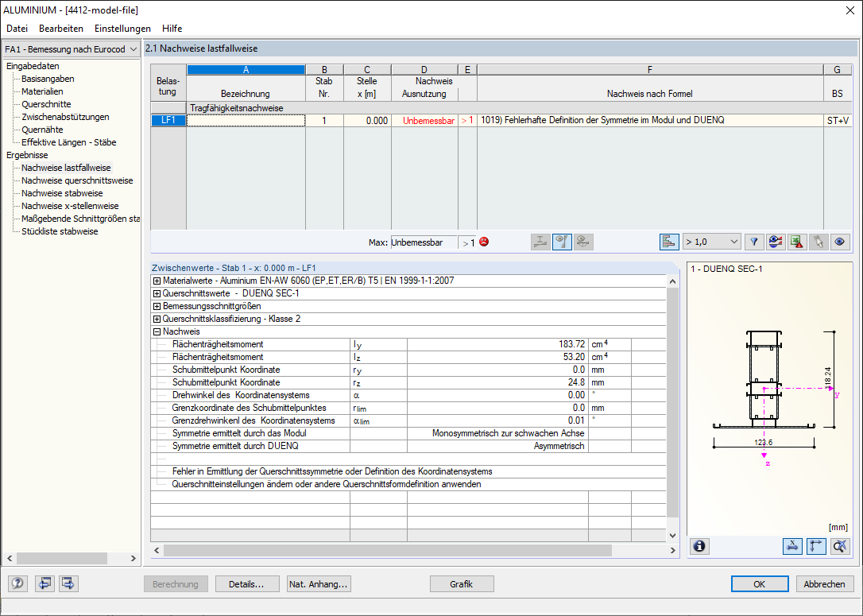Click the active filter-by-member view icon
Viewport: 863px width, 616px height.
[x=562, y=242]
